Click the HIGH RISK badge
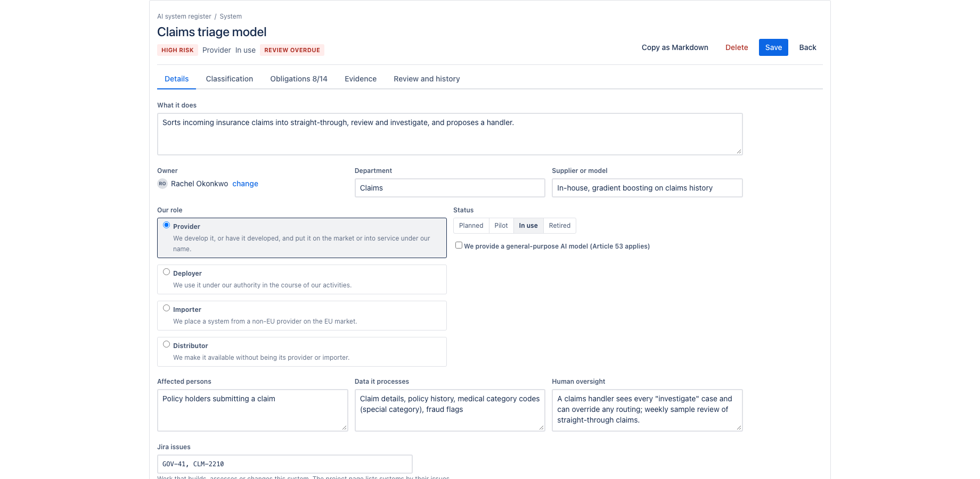 [x=177, y=50]
